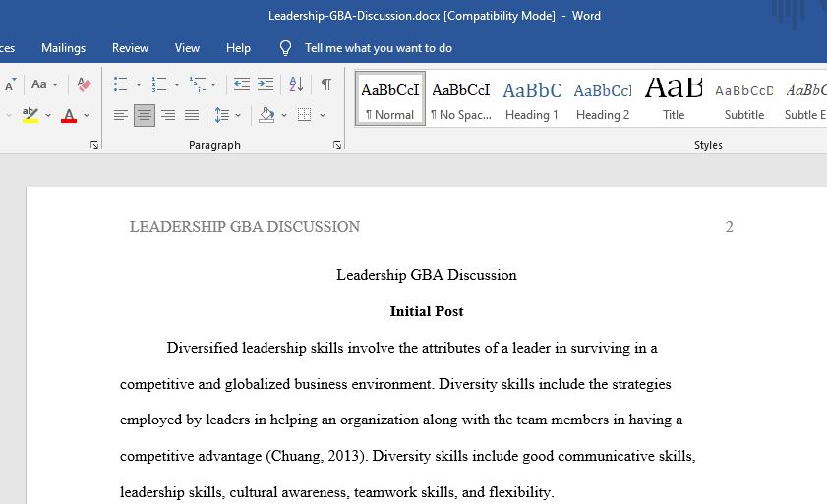This screenshot has width=827, height=504.
Task: Apply the Normal style
Action: coord(390,98)
